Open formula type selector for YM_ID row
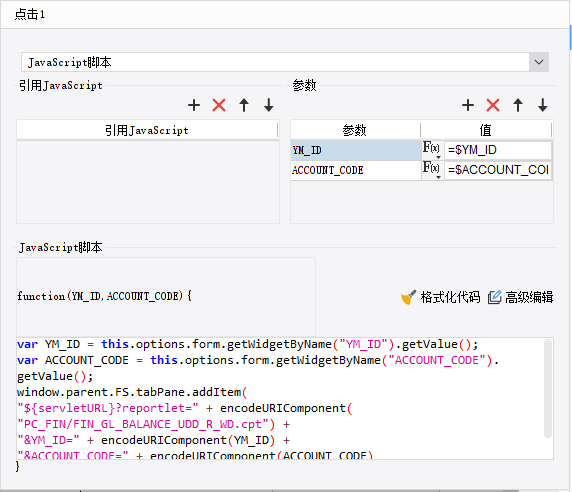The width and height of the screenshot is (572, 492). [432, 150]
